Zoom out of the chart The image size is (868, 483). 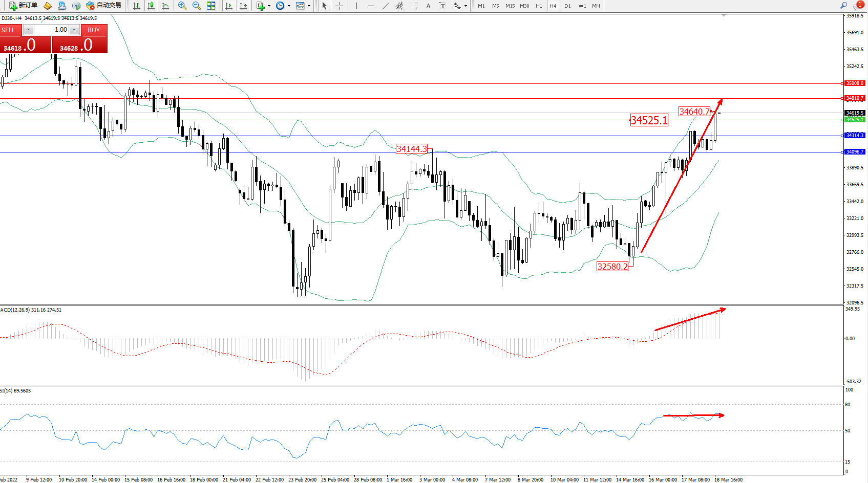coord(196,6)
